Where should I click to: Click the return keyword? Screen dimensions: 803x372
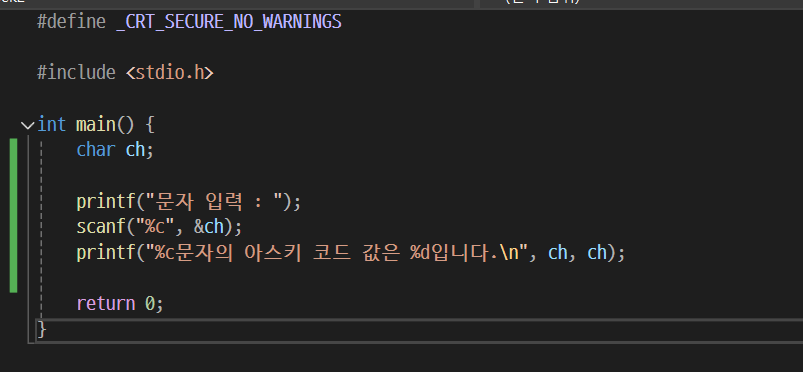105,303
